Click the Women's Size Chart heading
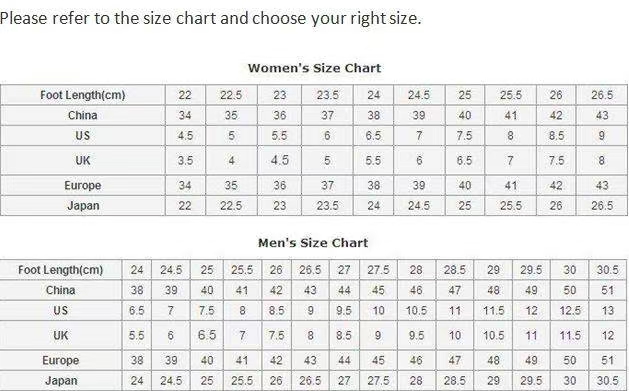Viewport: 629px width, 391px height. tap(314, 68)
